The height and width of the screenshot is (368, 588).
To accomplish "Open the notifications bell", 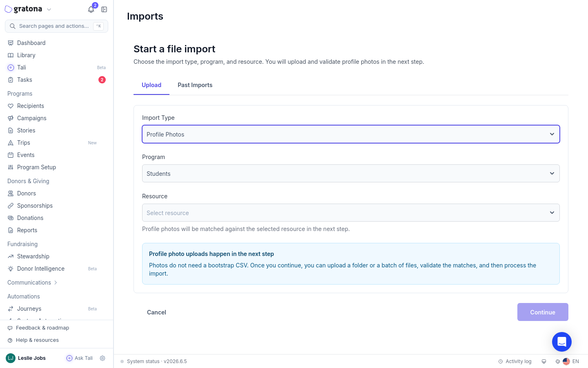I will pyautogui.click(x=91, y=9).
